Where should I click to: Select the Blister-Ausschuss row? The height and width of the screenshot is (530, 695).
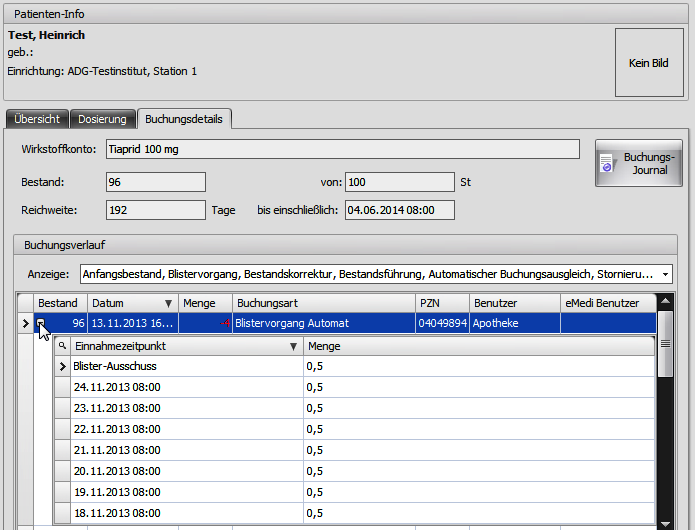355,366
